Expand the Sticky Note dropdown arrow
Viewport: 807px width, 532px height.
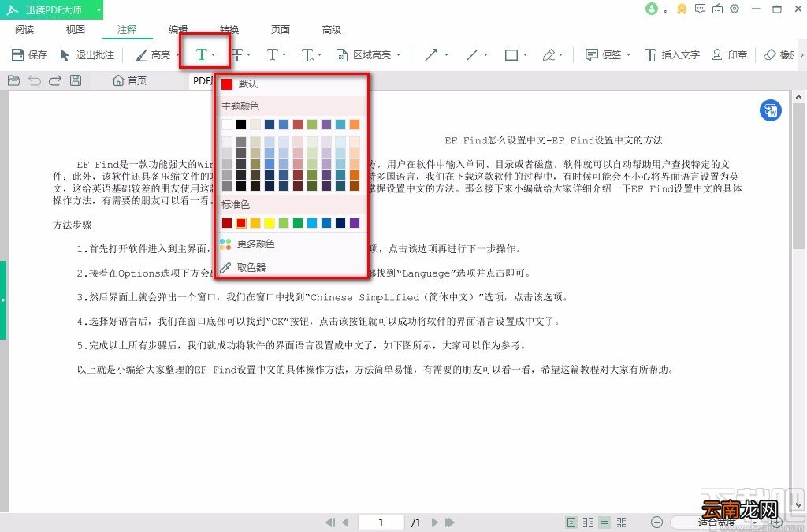point(628,54)
